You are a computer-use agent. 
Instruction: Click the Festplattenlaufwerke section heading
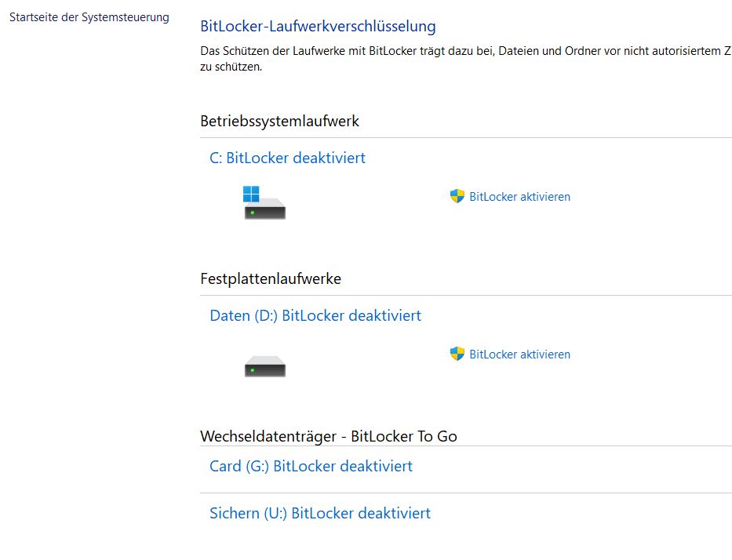pos(271,279)
